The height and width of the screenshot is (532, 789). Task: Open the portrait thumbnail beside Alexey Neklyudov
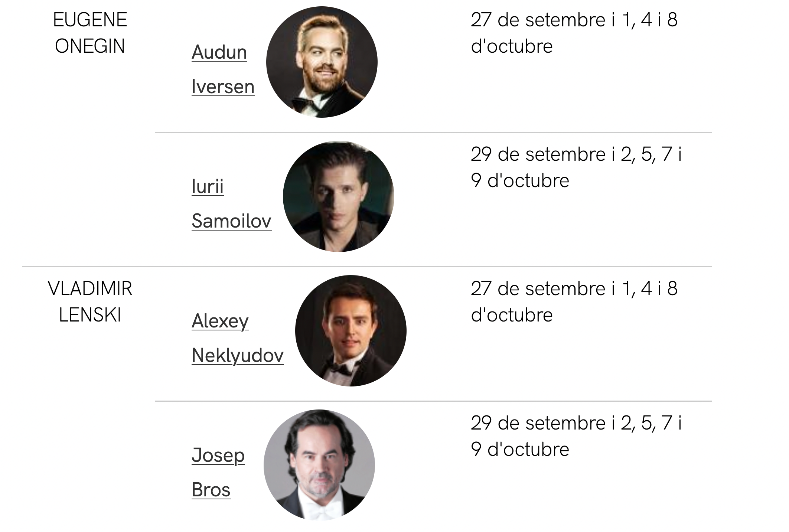[351, 331]
